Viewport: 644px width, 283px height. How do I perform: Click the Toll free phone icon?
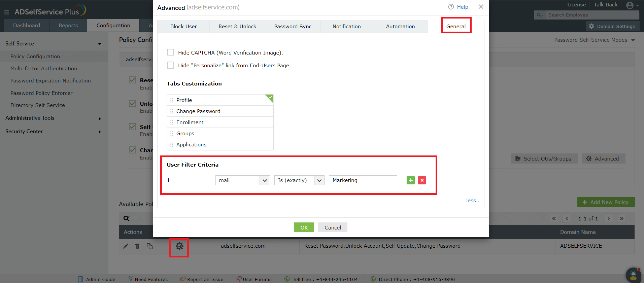tap(287, 279)
